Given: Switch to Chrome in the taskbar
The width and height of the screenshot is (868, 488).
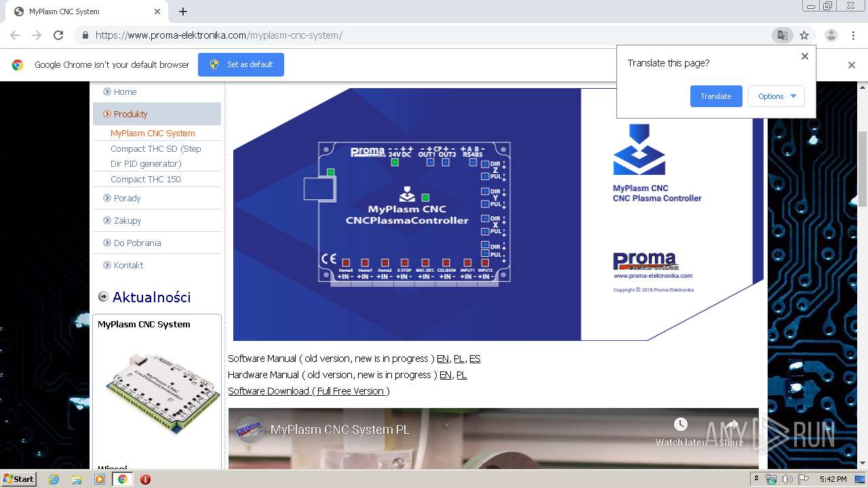Looking at the screenshot, I should coord(122,479).
